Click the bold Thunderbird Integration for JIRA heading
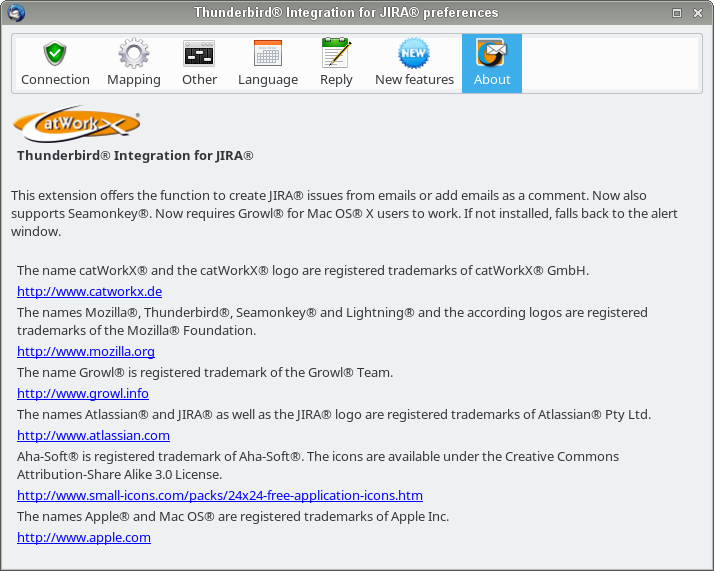 (135, 156)
